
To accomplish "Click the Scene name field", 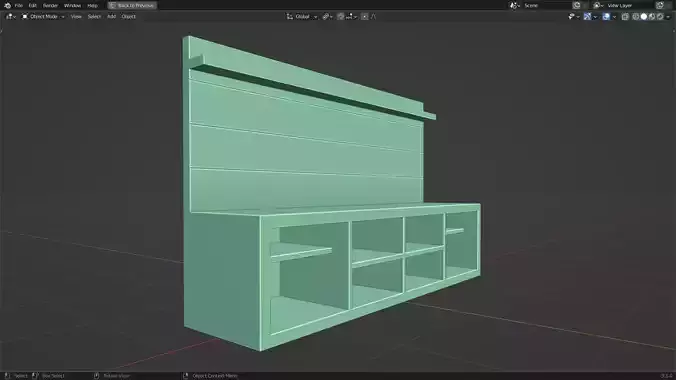I will click(546, 6).
